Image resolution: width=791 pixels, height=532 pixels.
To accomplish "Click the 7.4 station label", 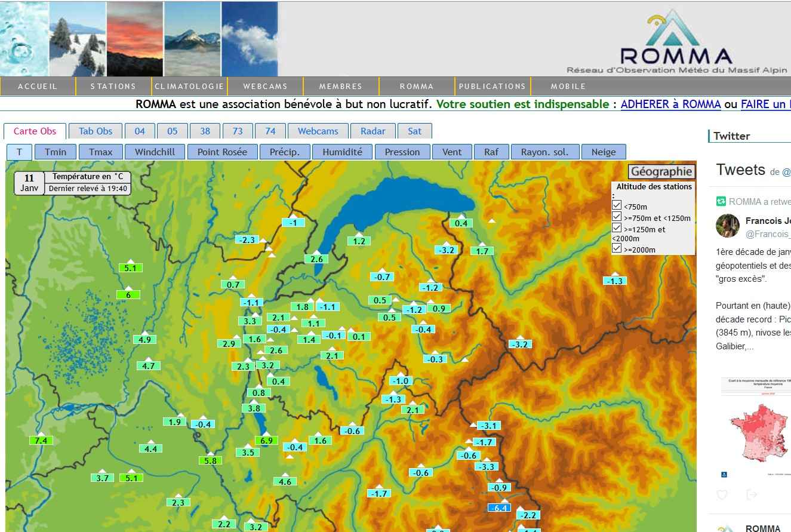I will [x=41, y=440].
